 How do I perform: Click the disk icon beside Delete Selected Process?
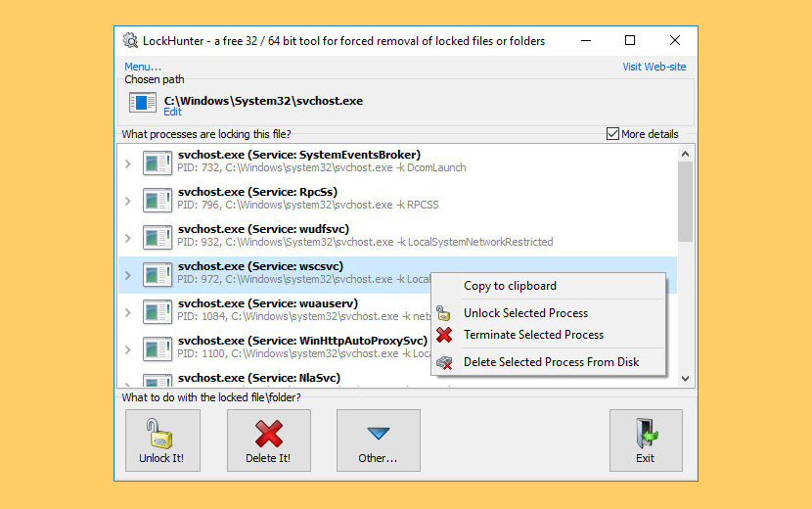(444, 362)
